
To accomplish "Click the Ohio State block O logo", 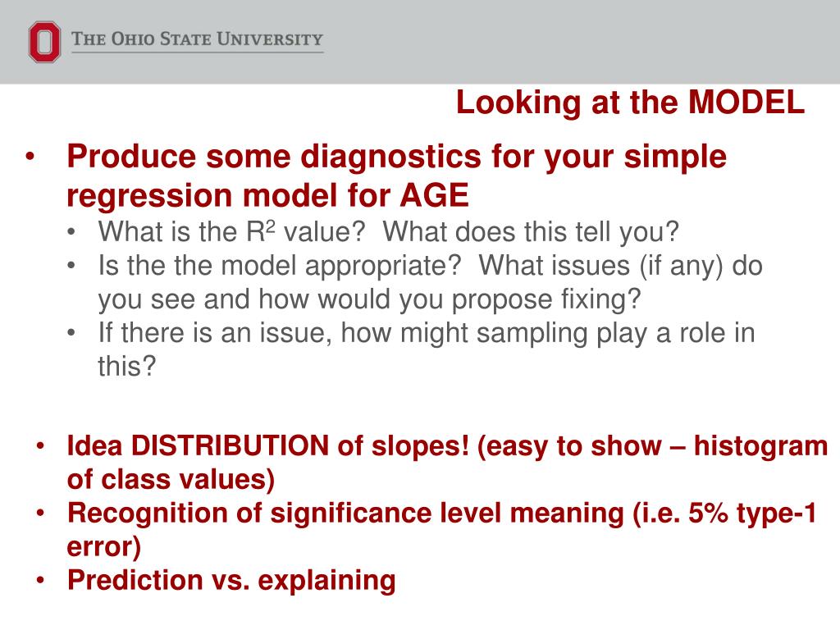I will point(44,42).
